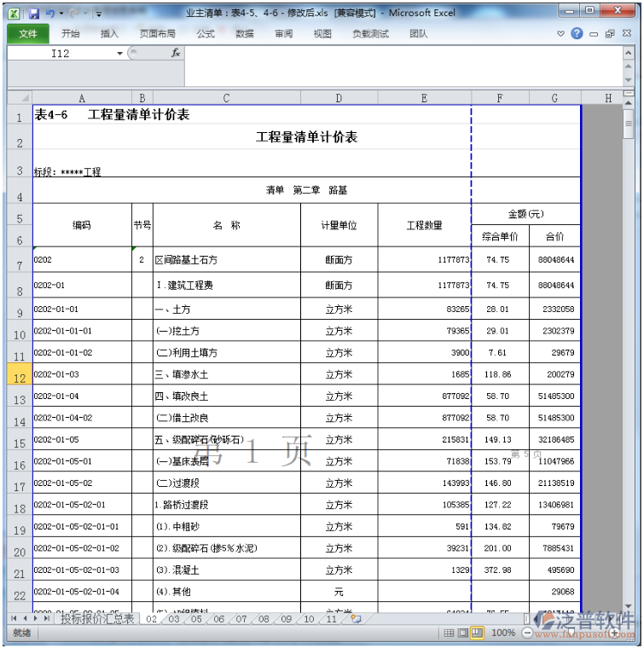The width and height of the screenshot is (644, 648).
Task: Click the zoom out minus button
Action: (x=526, y=634)
